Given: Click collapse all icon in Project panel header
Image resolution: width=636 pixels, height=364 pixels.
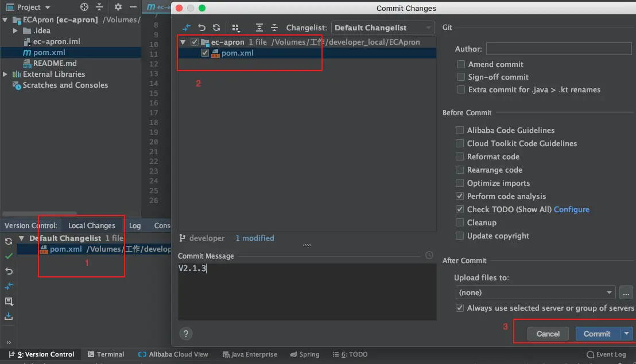Looking at the screenshot, I should (x=99, y=7).
